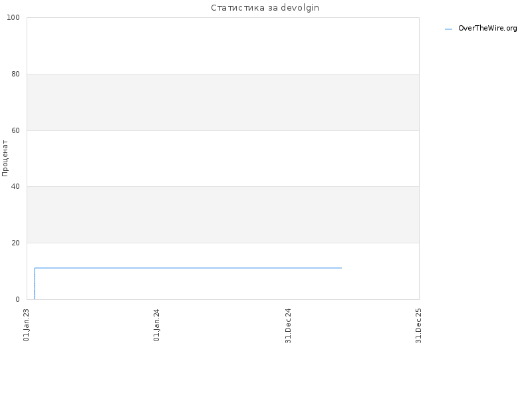Click the 'Проценат' y-axis title
This screenshot has height=399, width=532.
click(5, 158)
